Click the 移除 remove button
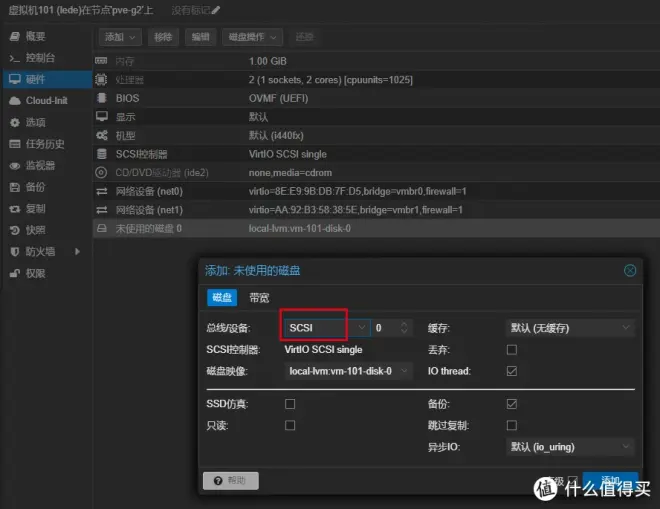Screen dimensions: 660x509 coord(163,37)
